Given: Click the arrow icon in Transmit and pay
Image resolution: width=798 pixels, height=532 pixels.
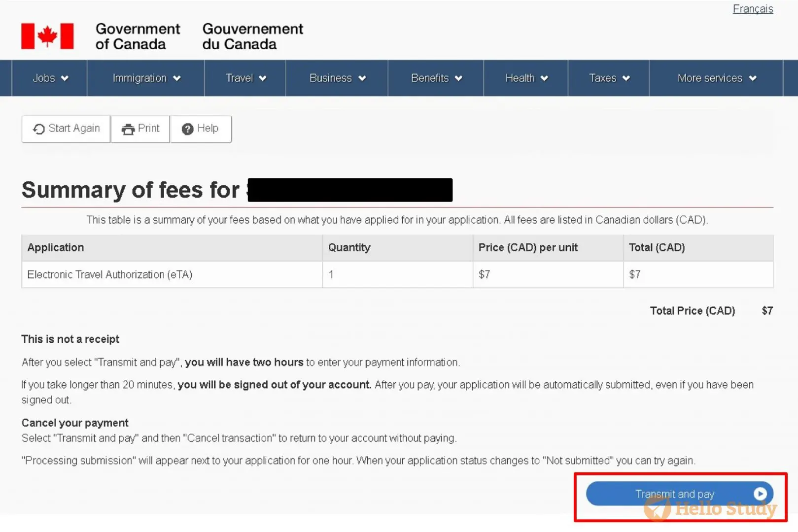Looking at the screenshot, I should click(x=760, y=494).
